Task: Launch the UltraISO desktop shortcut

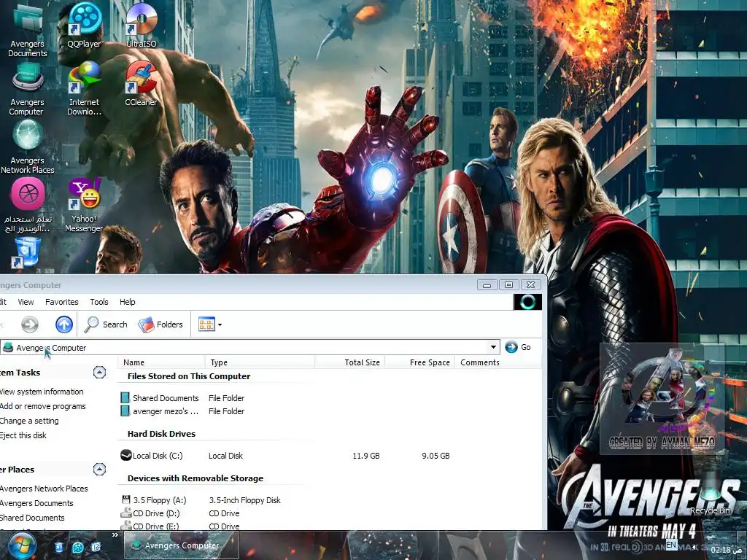Action: click(142, 26)
